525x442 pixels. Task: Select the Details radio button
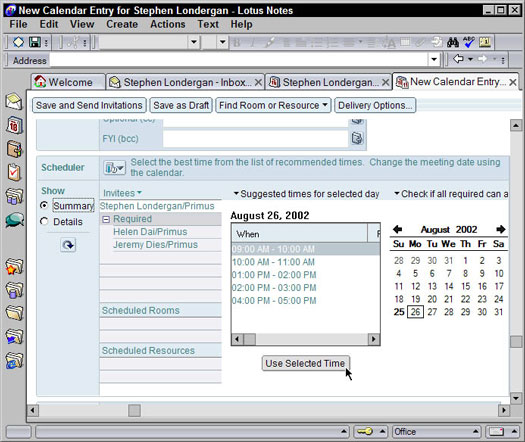[x=44, y=221]
